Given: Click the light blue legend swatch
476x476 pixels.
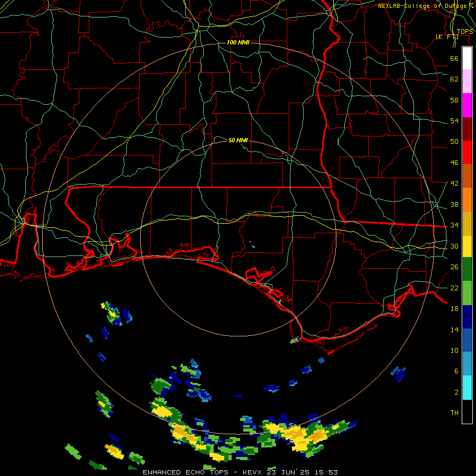Looking at the screenshot, I should point(467,364).
